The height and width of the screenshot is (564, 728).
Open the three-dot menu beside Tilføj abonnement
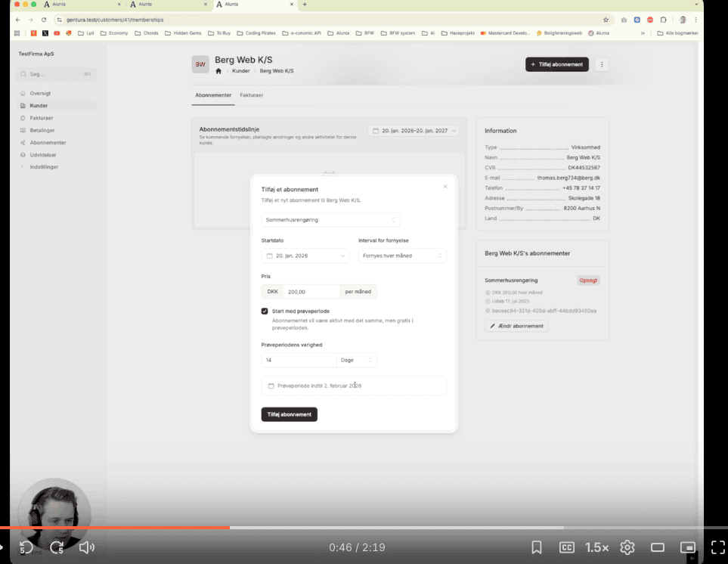pos(602,64)
